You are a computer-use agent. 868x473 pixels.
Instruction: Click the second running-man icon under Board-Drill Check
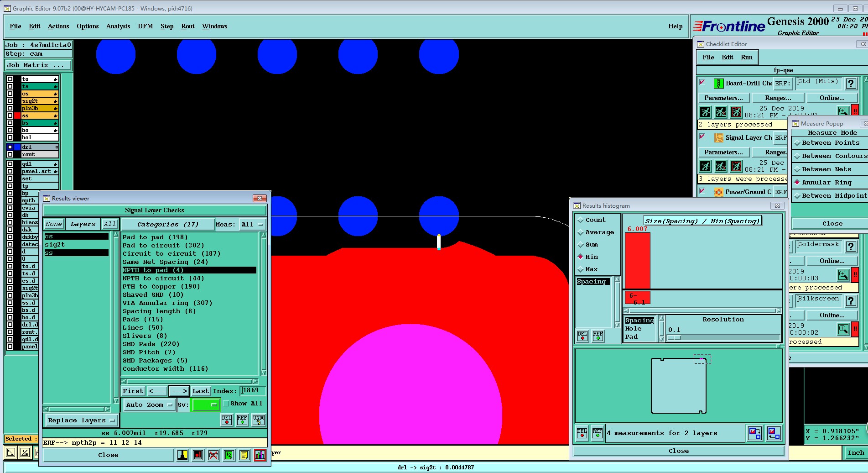[721, 112]
